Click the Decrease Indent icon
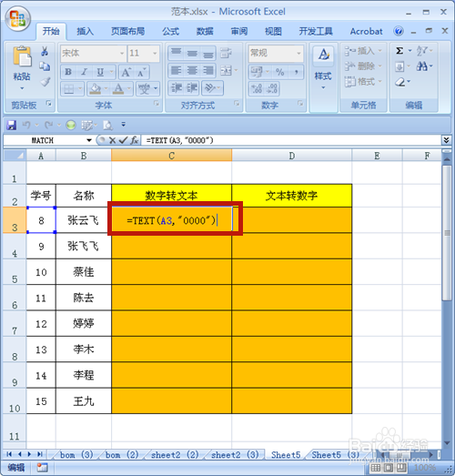This screenshot has width=455, height=476. pyautogui.click(x=176, y=88)
